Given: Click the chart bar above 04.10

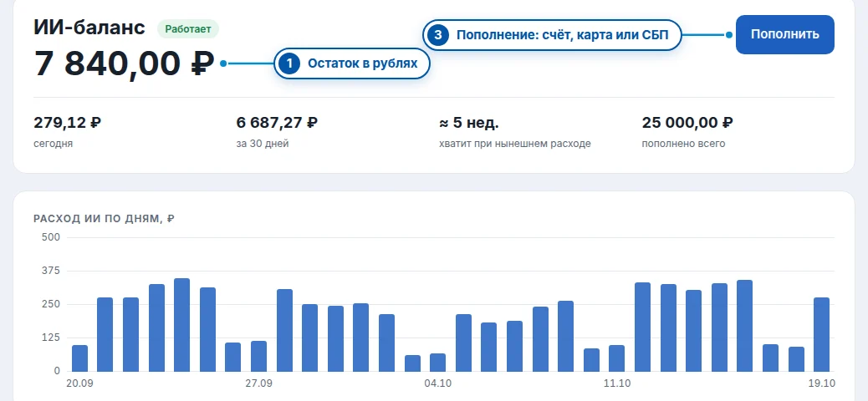Looking at the screenshot, I should tap(437, 363).
